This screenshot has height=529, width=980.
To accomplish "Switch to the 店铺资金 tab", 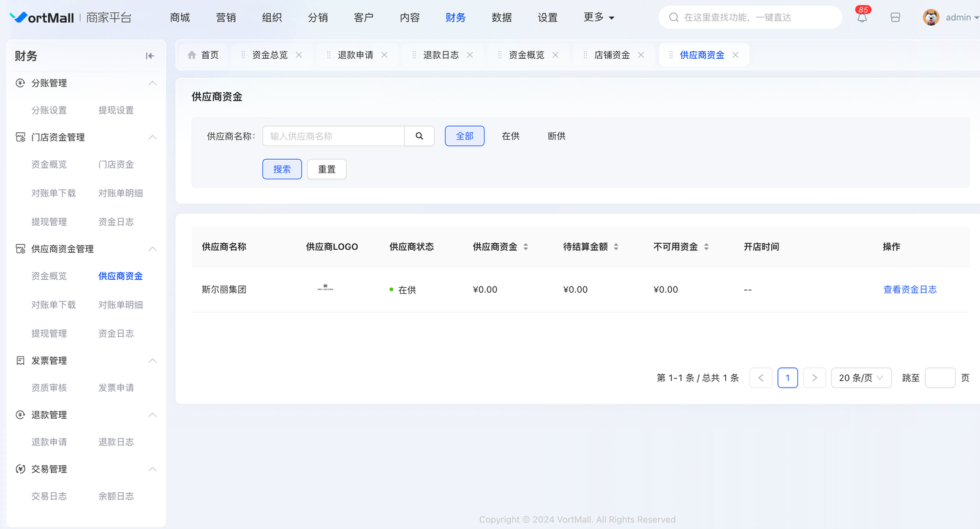I will [x=611, y=55].
